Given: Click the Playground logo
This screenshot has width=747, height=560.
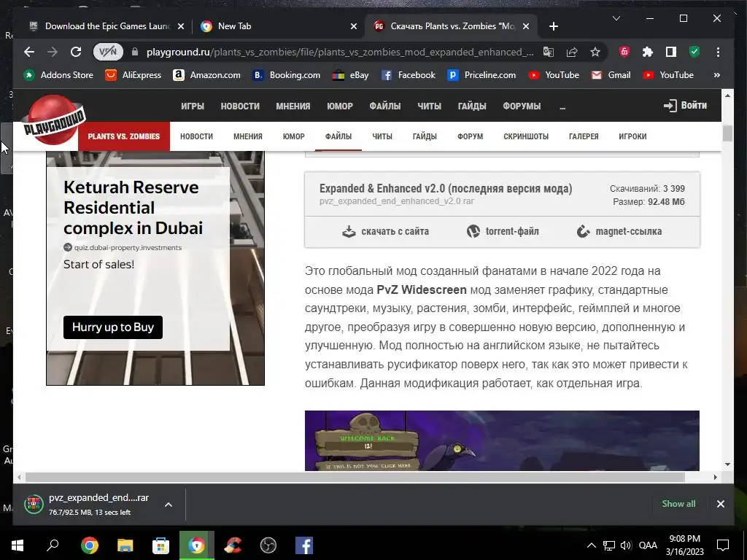Looking at the screenshot, I should point(53,120).
